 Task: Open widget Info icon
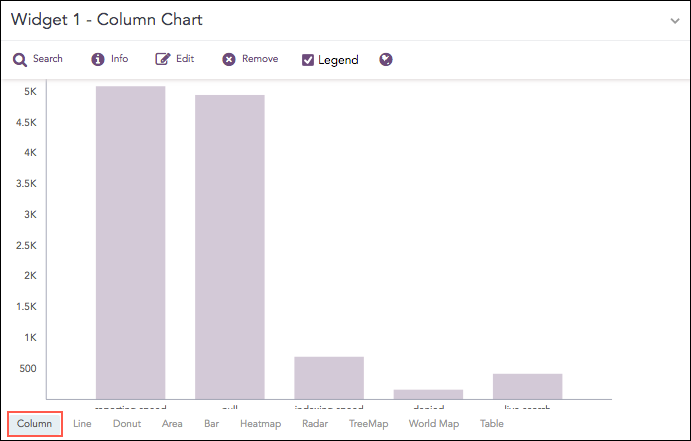[x=98, y=60]
